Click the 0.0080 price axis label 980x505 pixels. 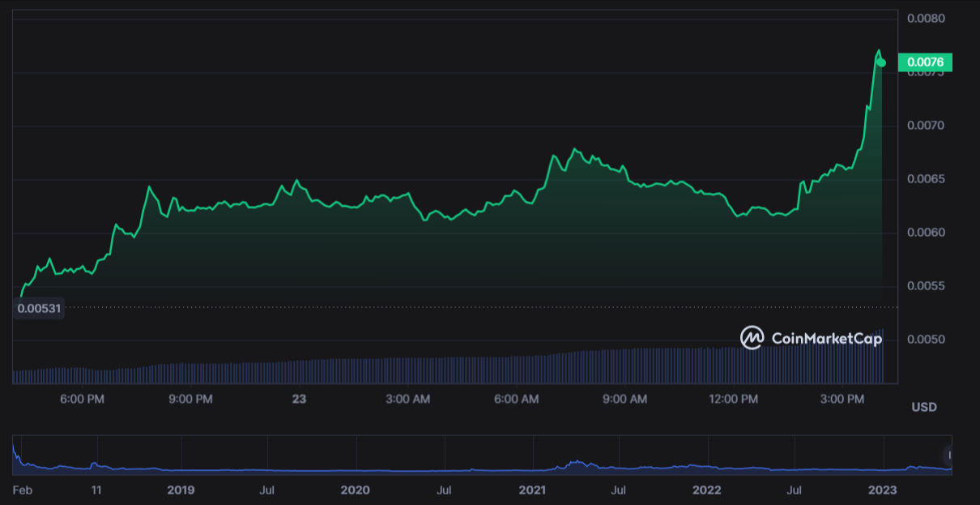926,18
